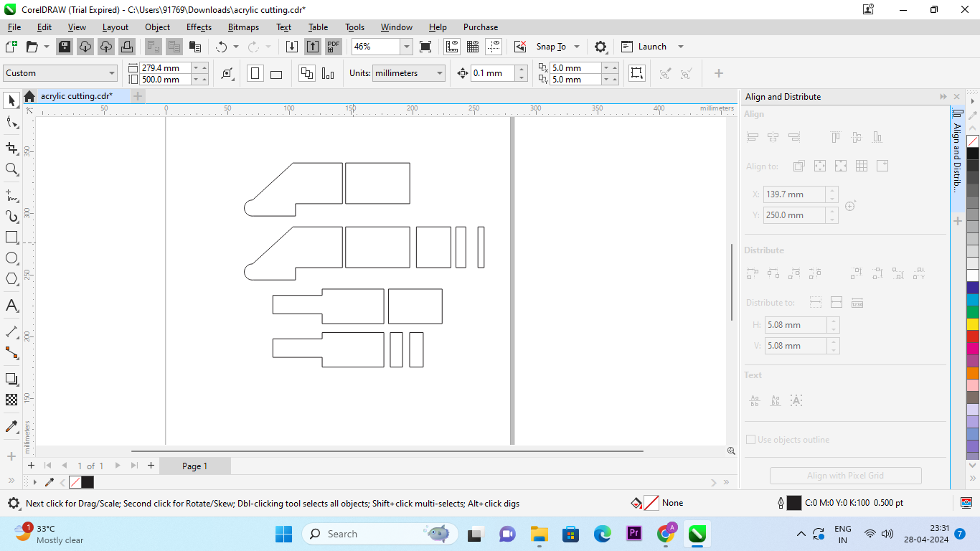Switch to the Page 1 tab
Viewport: 980px width, 551px height.
pos(194,466)
